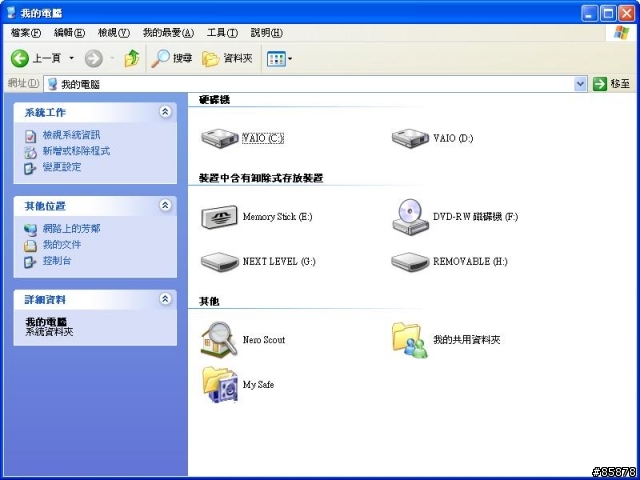Click the REMOVABLE (H:) label text
Viewport: 640px width, 480px height.
pyautogui.click(x=470, y=262)
